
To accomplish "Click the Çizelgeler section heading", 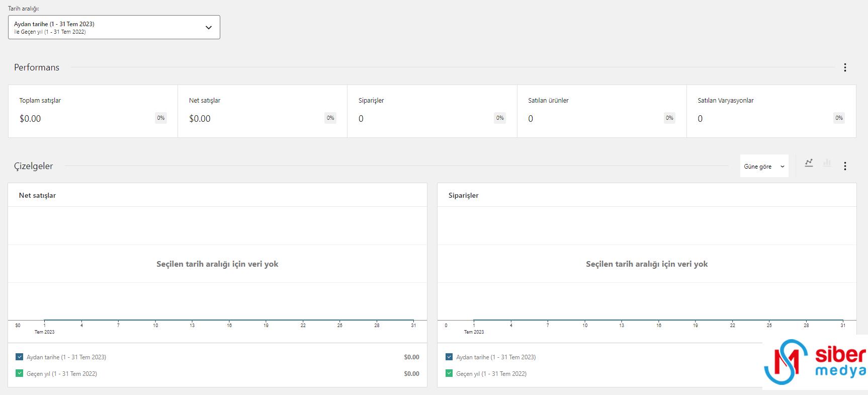I will [33, 166].
